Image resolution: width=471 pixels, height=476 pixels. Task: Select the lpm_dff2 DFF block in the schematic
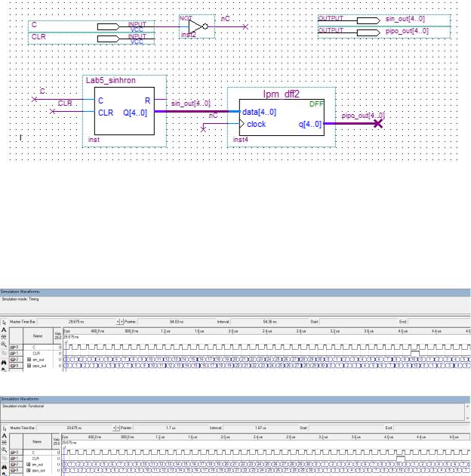pos(282,117)
